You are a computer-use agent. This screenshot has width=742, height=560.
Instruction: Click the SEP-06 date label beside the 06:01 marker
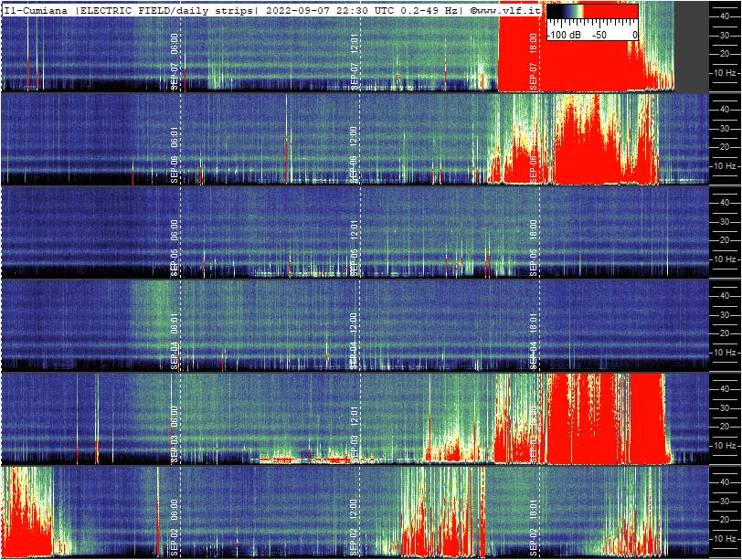click(x=175, y=169)
